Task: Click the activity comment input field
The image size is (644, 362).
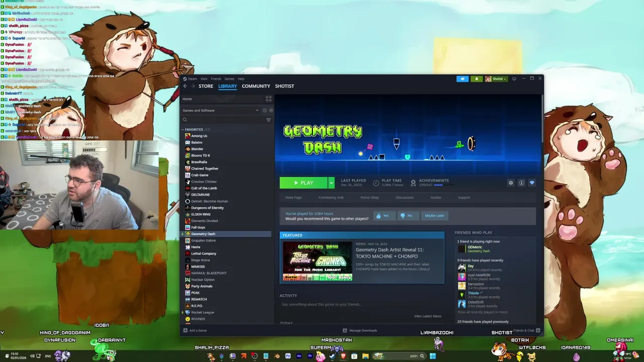Action: (362, 304)
